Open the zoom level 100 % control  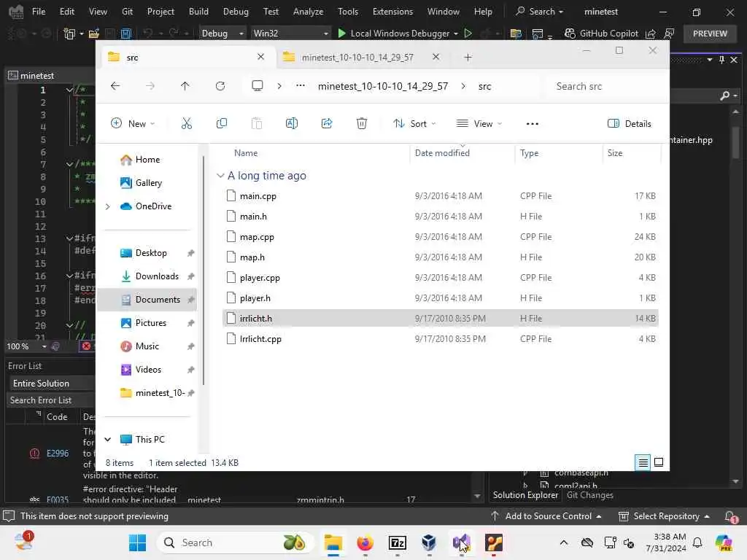[27, 346]
